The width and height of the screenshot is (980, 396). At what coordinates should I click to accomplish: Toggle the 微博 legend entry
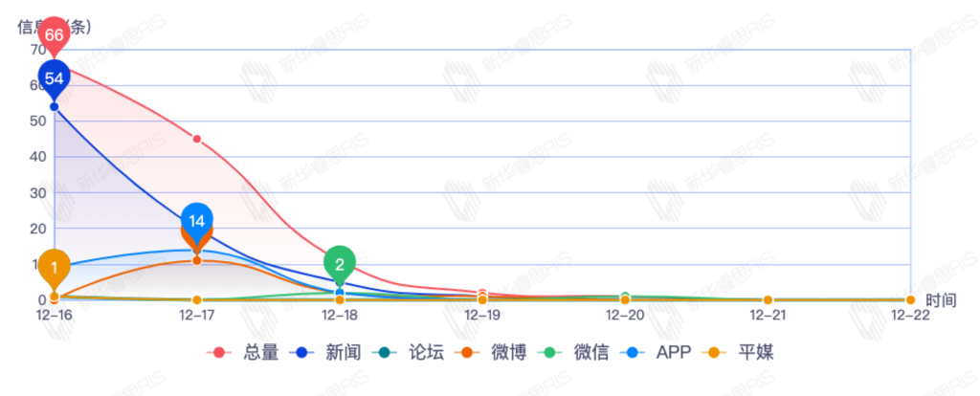pyautogui.click(x=507, y=352)
